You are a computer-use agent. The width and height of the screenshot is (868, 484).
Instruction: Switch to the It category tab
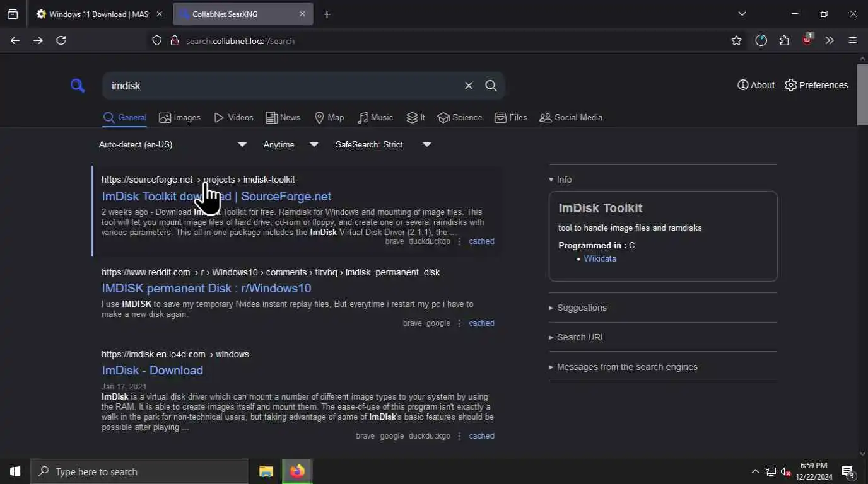pyautogui.click(x=416, y=118)
